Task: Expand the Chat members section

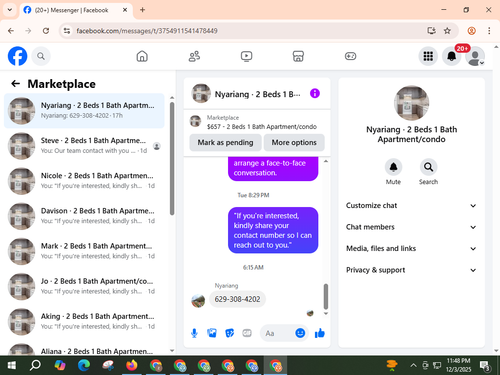Action: (x=411, y=227)
